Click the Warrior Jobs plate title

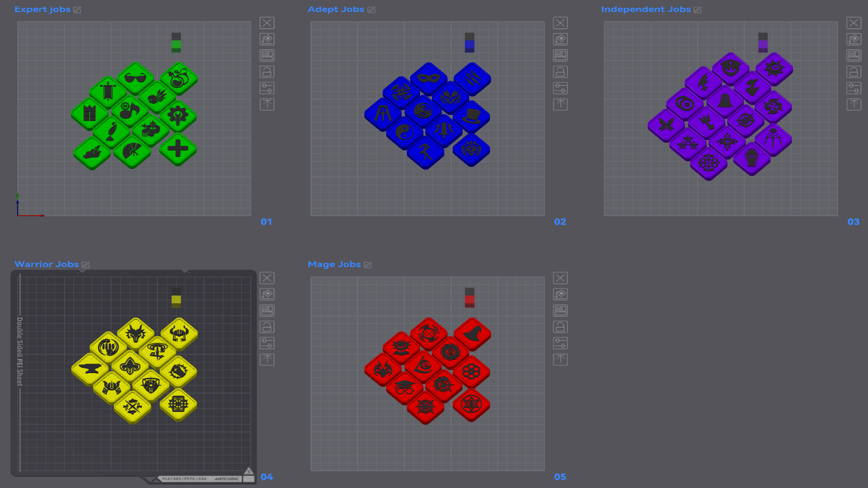point(47,264)
